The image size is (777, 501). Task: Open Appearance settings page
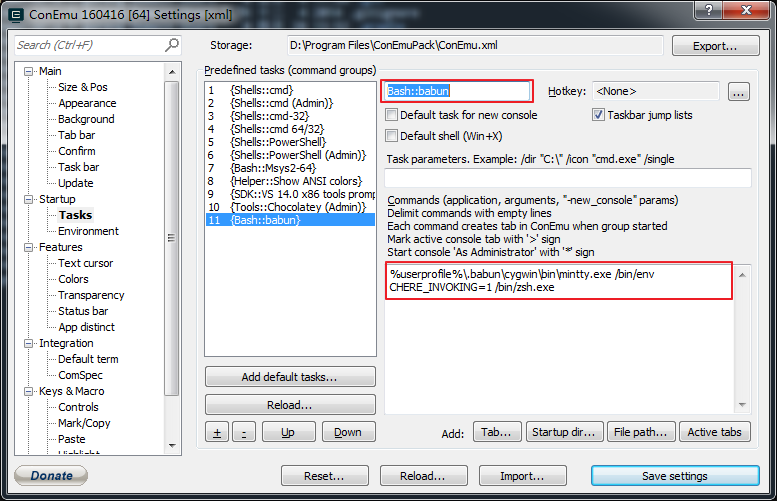click(87, 103)
